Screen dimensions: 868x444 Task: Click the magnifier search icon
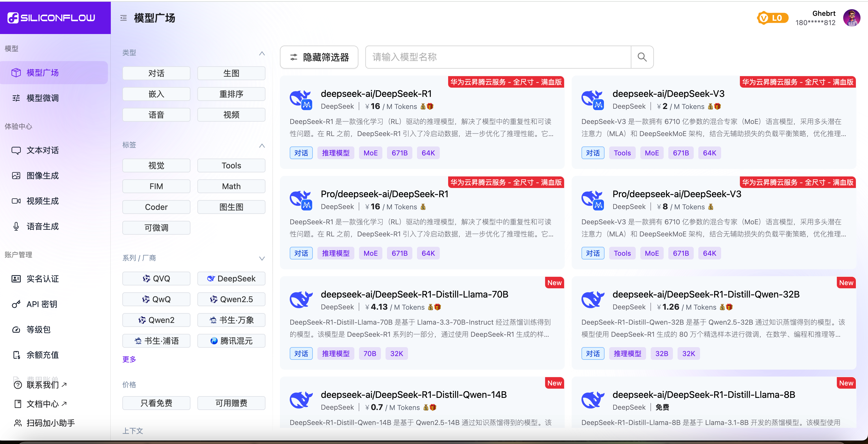(642, 57)
